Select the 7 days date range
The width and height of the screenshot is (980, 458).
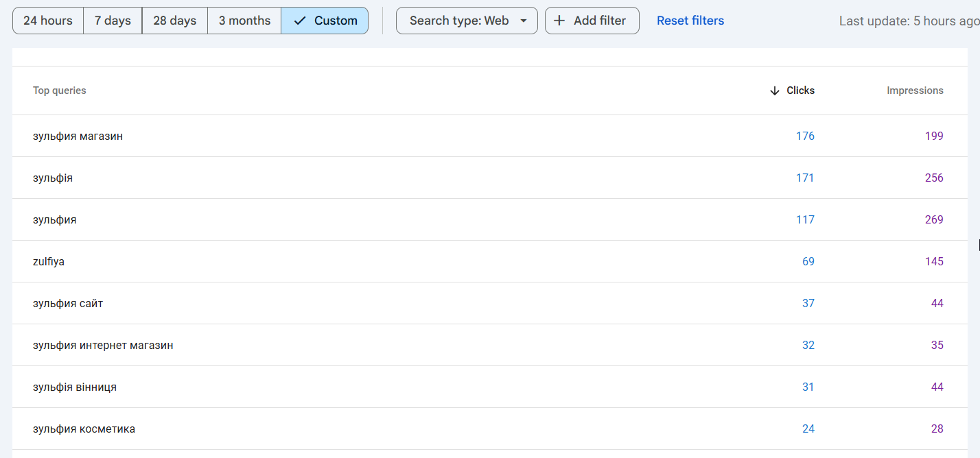click(113, 21)
